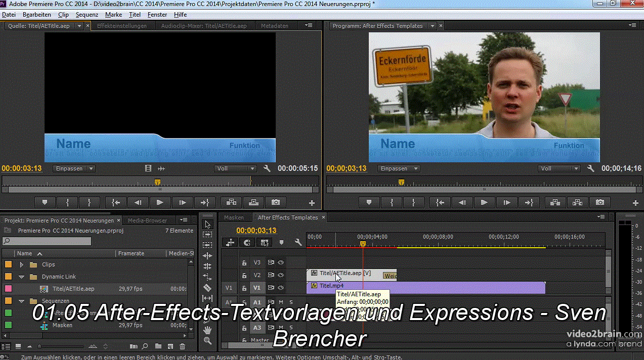Mark Out point in Source monitor
The height and width of the screenshot is (360, 644).
click(90, 202)
